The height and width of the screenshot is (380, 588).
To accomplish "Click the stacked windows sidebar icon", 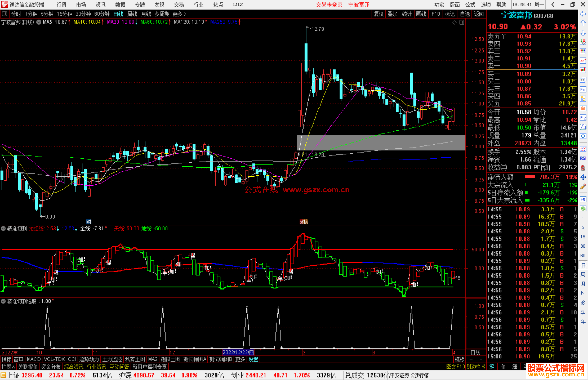I will click(x=583, y=80).
